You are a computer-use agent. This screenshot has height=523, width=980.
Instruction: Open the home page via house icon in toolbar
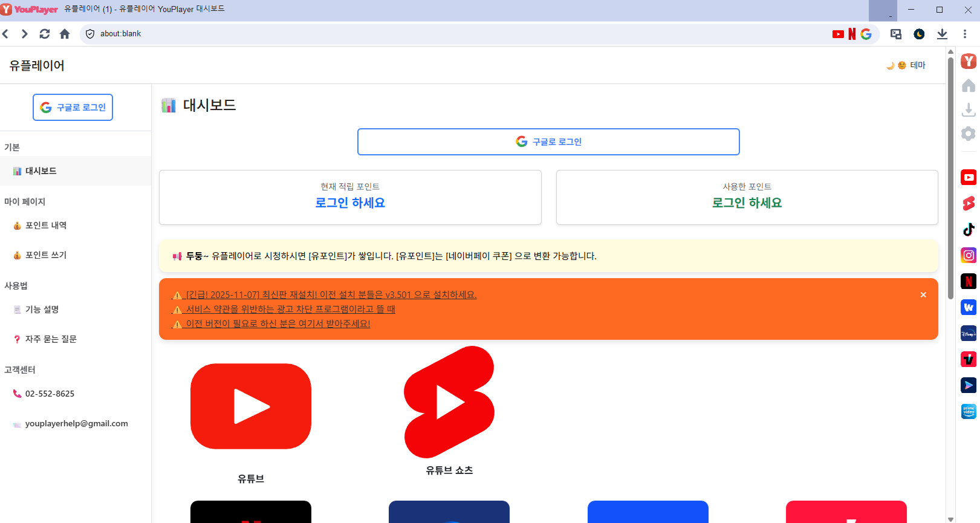point(65,34)
